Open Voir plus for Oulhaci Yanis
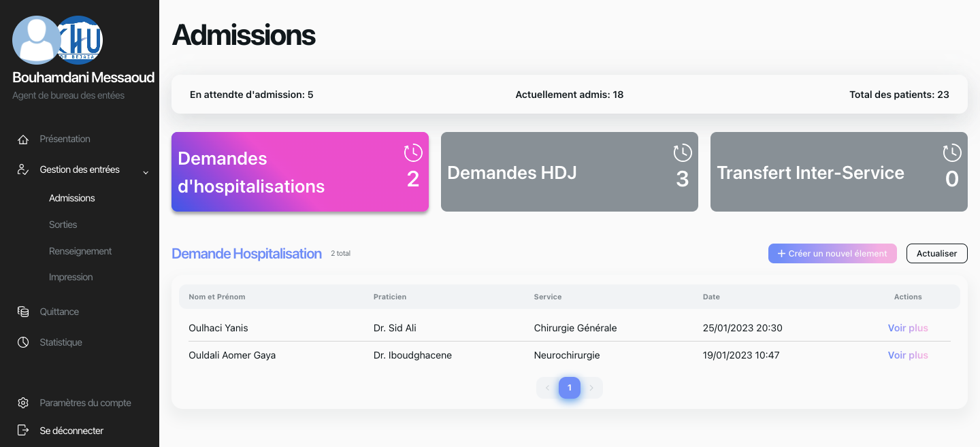 click(908, 328)
